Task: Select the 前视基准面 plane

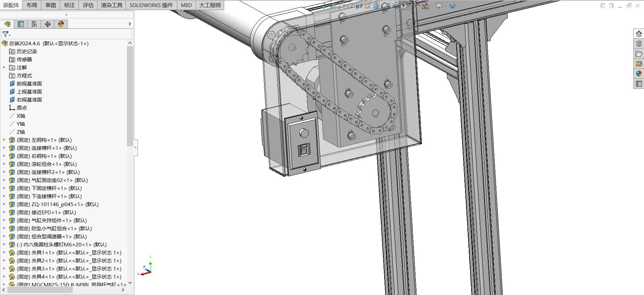Action: (26, 83)
